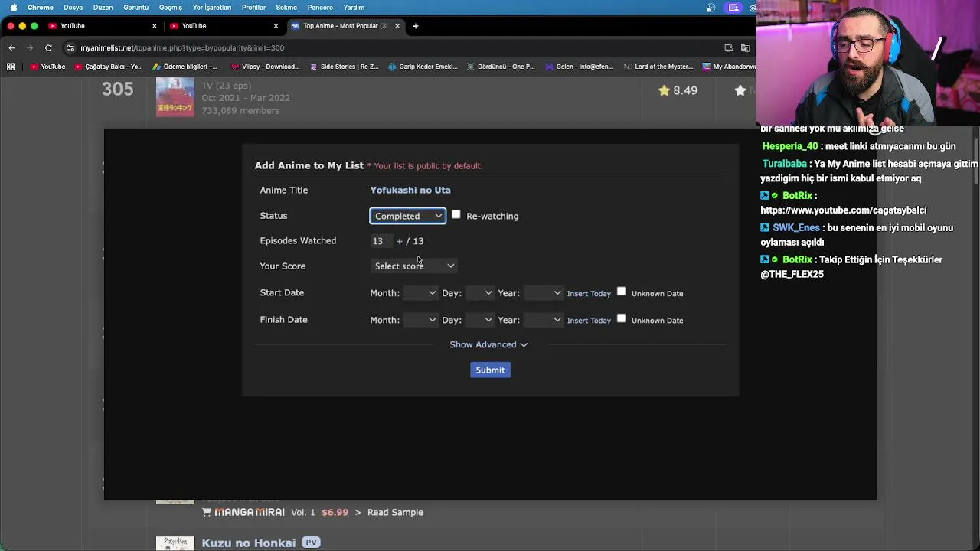Open the Status dropdown showing Completed
This screenshot has width=980, height=551.
[x=408, y=216]
